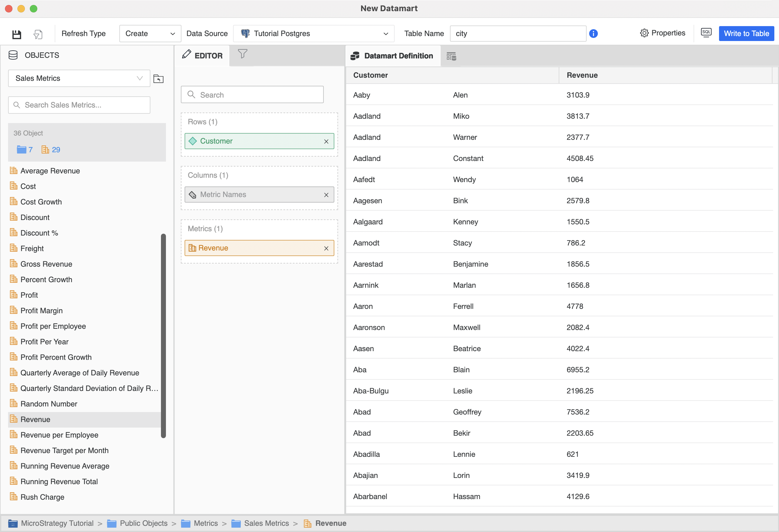This screenshot has width=779, height=532.
Task: Remove Customer from the Rows drop zone
Action: 326,141
